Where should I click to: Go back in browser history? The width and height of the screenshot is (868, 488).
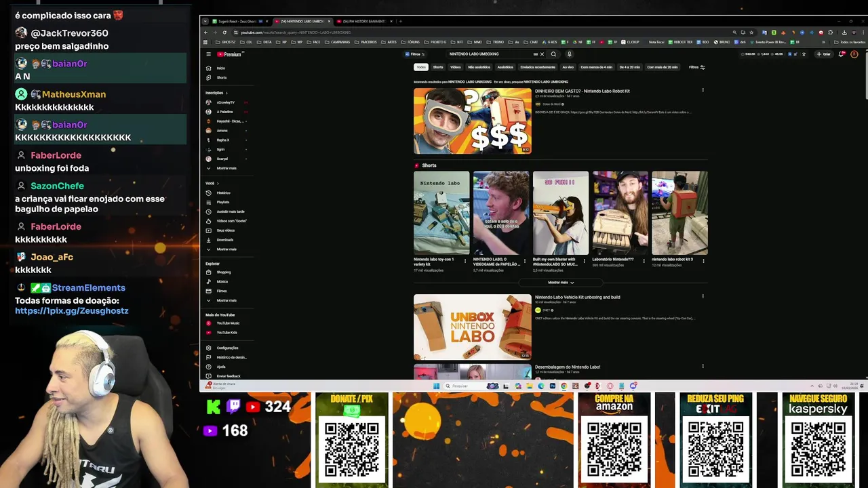(208, 33)
